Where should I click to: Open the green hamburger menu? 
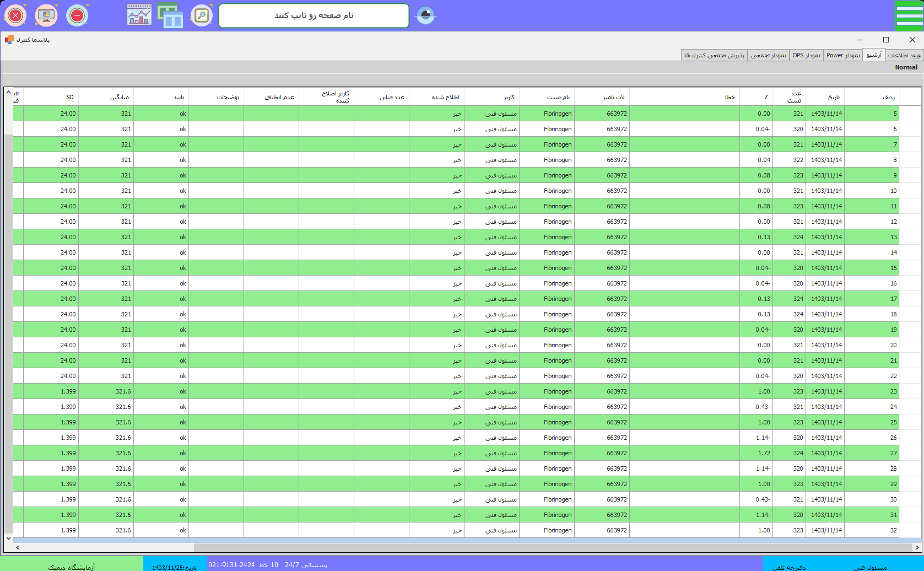(909, 15)
